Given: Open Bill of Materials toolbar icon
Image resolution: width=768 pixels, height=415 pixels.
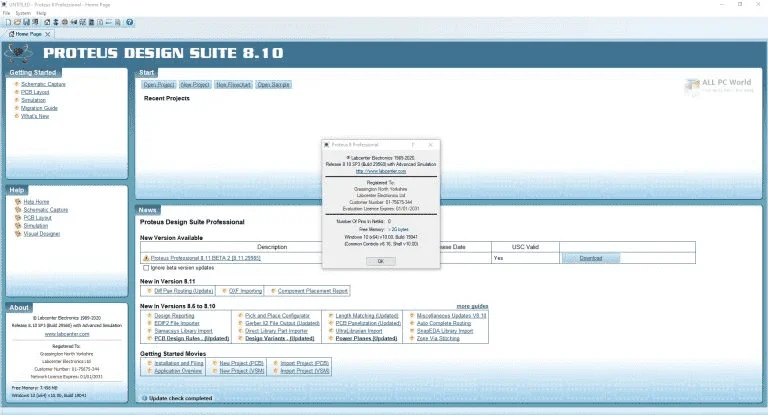Looking at the screenshot, I should 100,22.
